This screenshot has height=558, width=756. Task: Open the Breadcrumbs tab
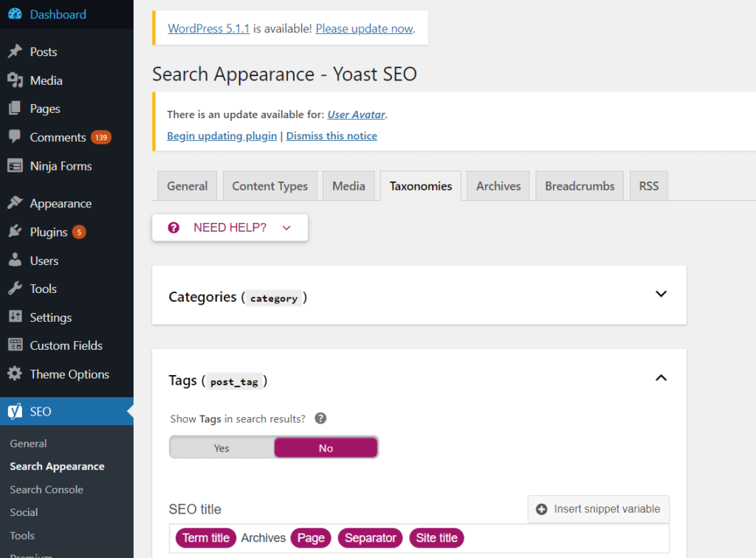579,185
